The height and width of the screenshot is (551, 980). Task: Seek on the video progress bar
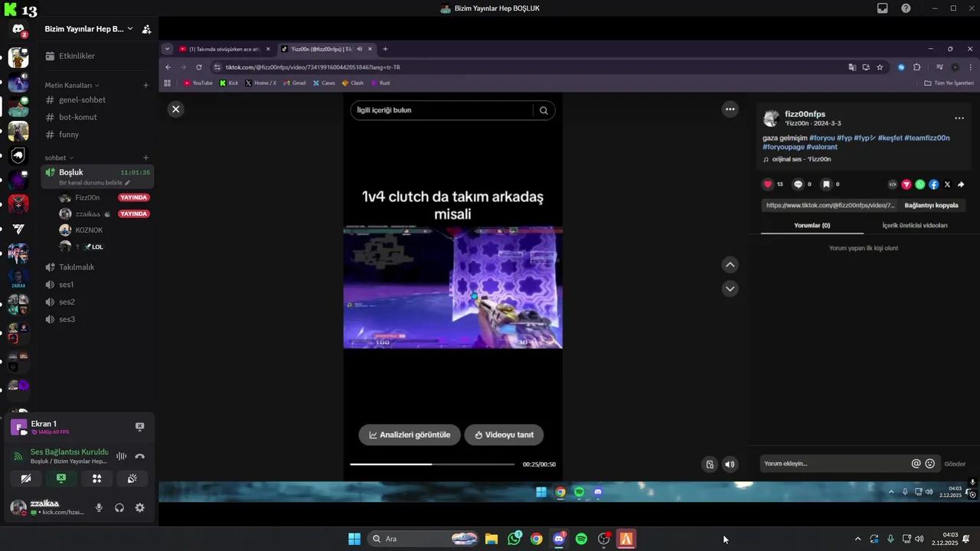[433, 465]
